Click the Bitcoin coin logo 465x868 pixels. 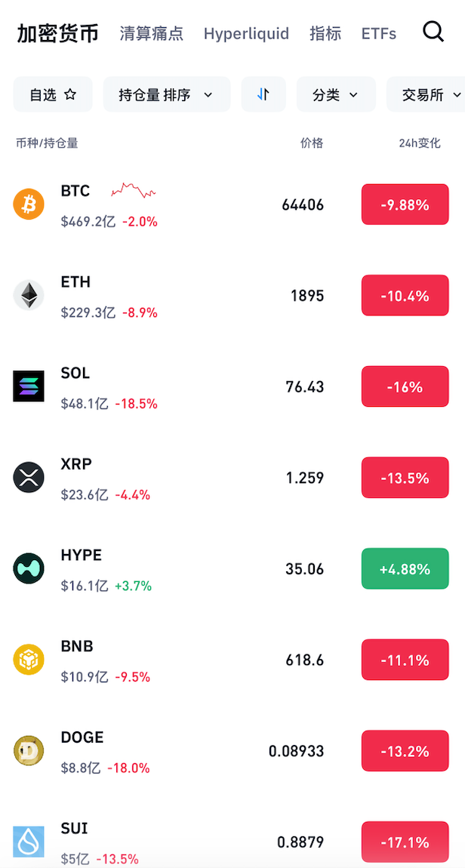[29, 205]
